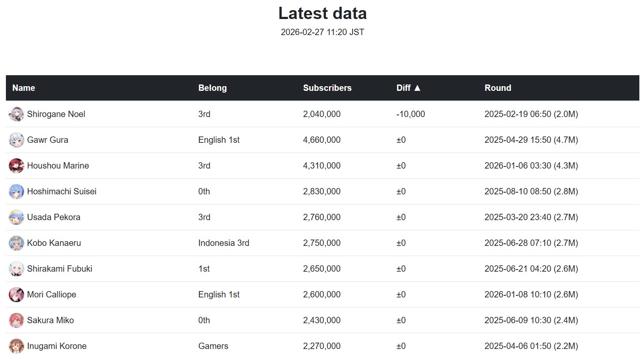
Task: Click Mori Calliope's avatar icon
Action: pyautogui.click(x=16, y=294)
